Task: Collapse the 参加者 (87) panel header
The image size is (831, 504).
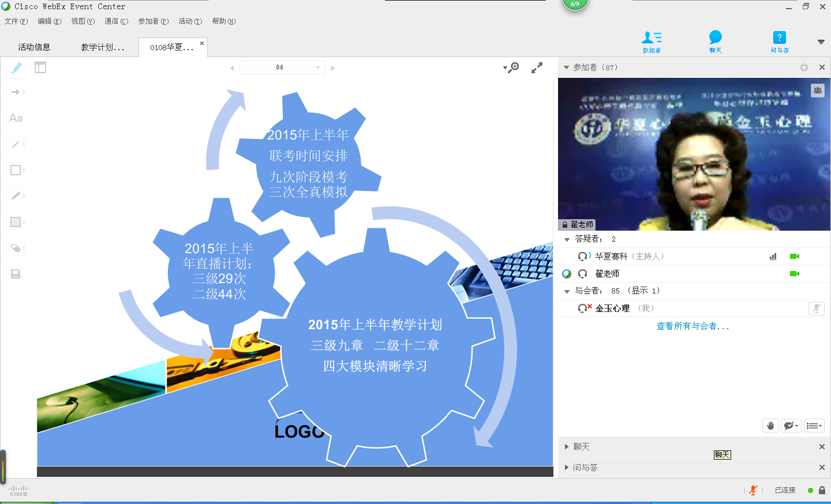Action: 567,67
